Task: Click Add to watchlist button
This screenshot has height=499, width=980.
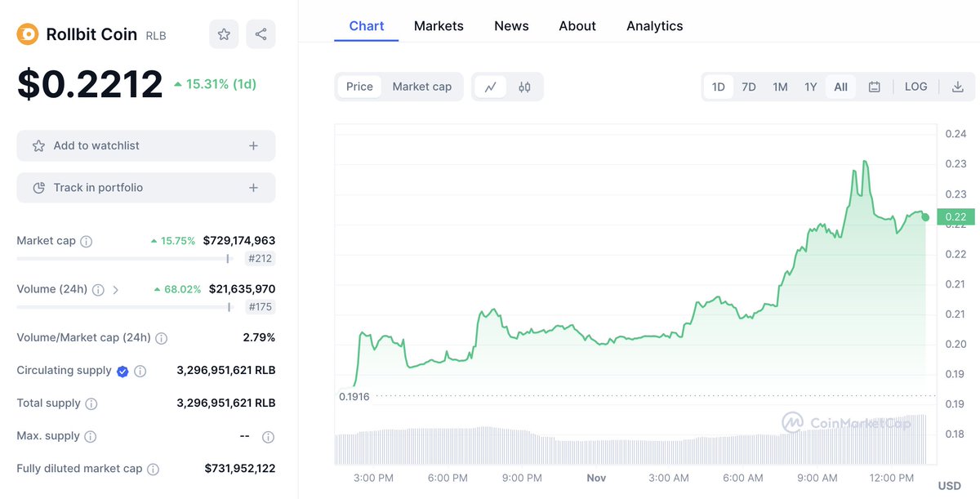Action: point(146,145)
